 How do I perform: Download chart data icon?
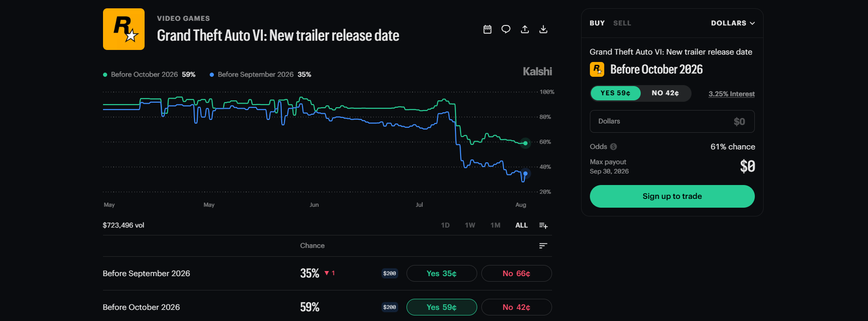point(543,30)
